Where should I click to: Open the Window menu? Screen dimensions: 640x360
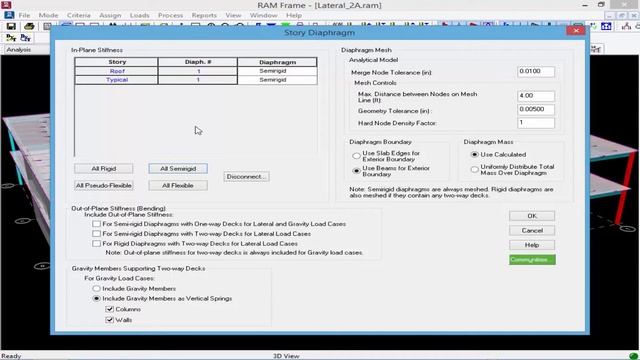coord(264,15)
